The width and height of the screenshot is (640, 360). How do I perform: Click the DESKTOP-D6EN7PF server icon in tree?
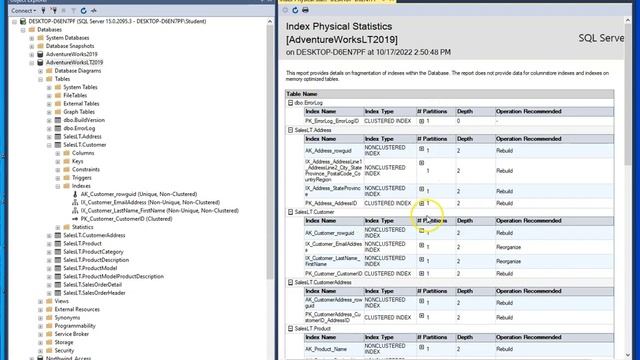[23, 21]
